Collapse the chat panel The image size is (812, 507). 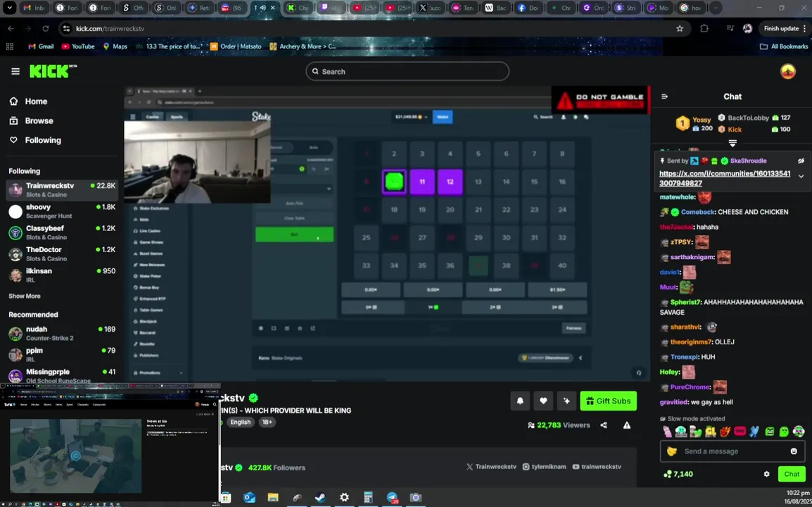click(x=664, y=96)
